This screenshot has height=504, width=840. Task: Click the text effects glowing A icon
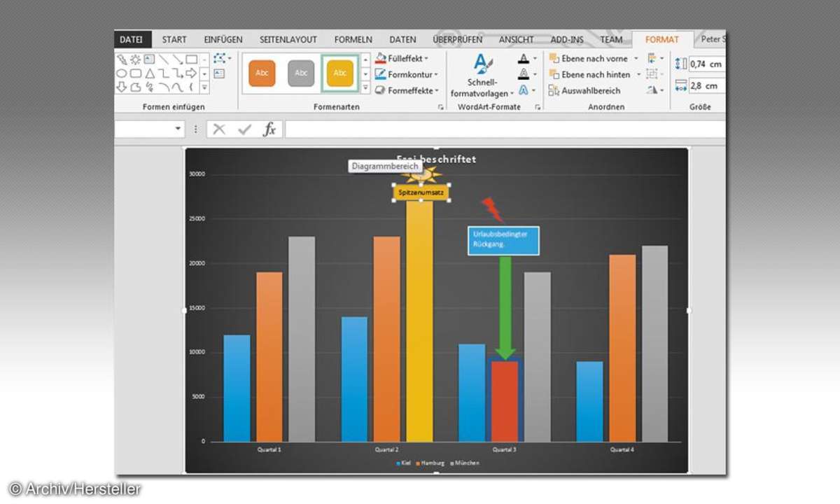[523, 90]
